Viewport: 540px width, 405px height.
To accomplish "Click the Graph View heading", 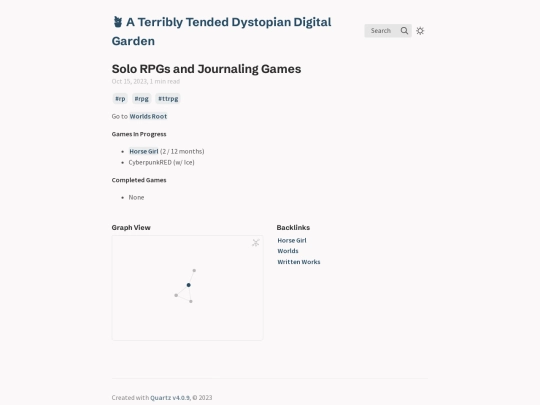I will (x=131, y=228).
